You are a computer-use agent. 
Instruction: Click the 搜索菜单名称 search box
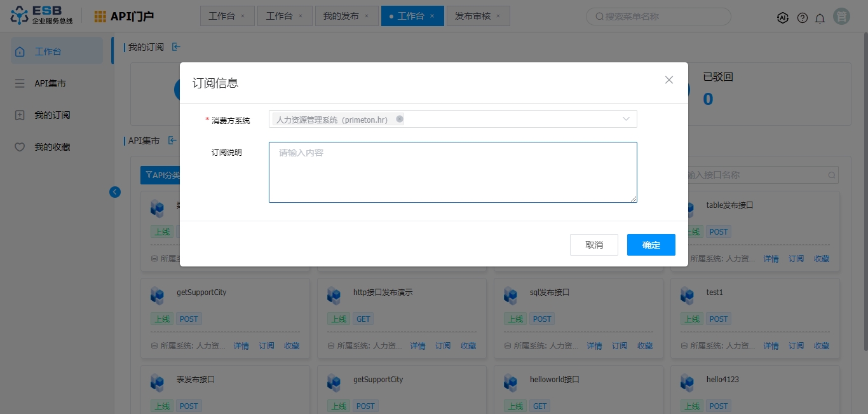pos(658,17)
